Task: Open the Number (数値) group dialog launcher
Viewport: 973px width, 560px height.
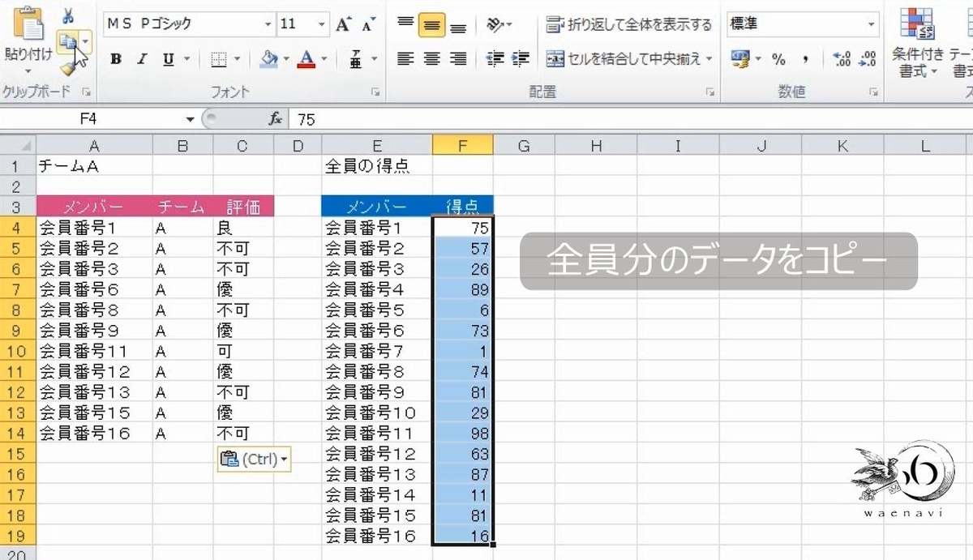Action: 873,92
